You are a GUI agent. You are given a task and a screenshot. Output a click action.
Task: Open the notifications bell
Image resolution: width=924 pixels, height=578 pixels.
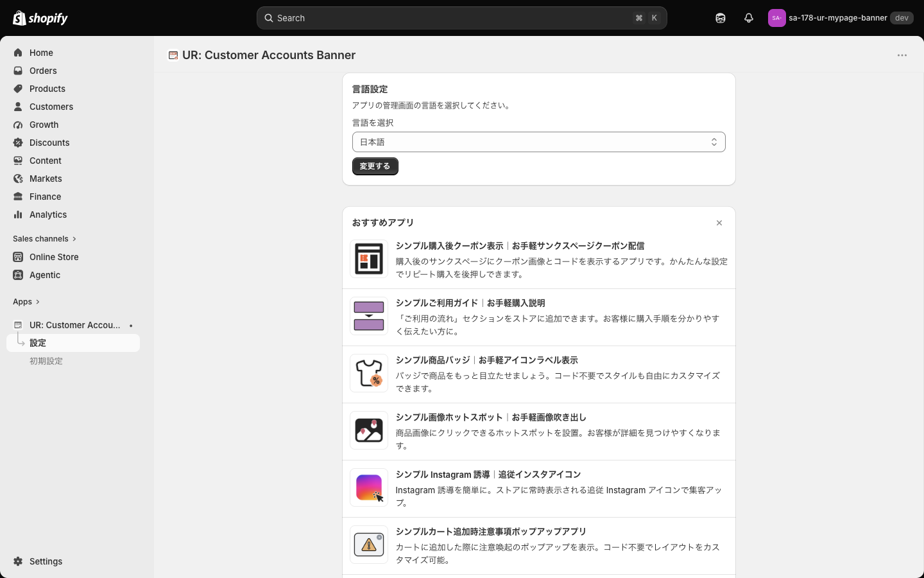749,18
